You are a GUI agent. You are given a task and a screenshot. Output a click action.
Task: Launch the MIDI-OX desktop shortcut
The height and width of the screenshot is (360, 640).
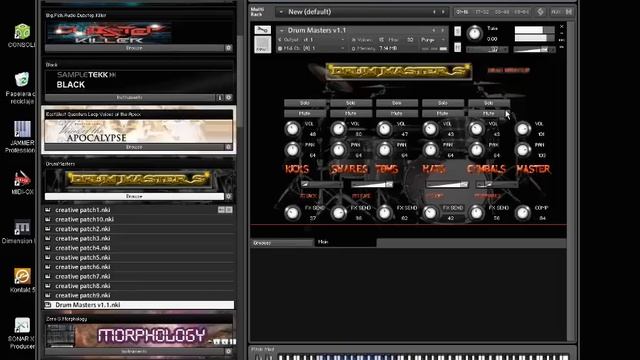pyautogui.click(x=22, y=182)
